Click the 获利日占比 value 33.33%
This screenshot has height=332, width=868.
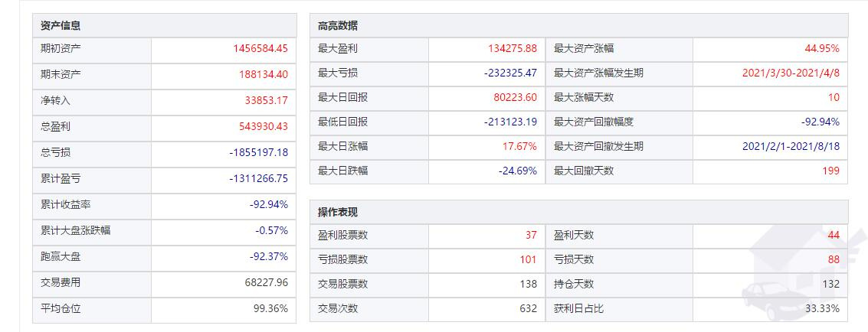point(823,308)
